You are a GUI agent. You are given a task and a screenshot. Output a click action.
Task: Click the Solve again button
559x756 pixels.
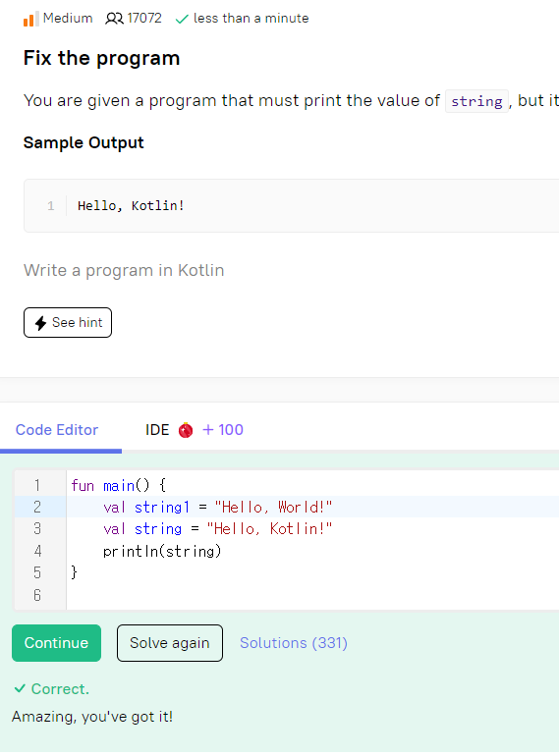pos(170,643)
